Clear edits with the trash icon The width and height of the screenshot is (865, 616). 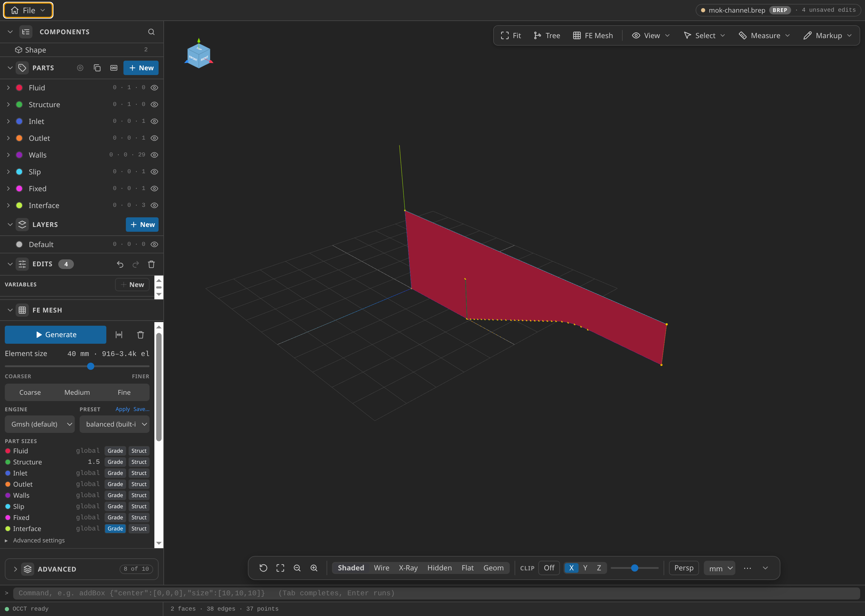151,264
